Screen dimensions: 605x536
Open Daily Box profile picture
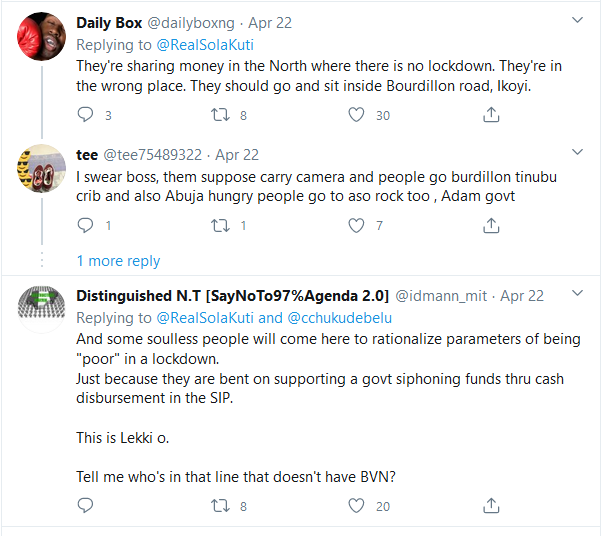(40, 38)
